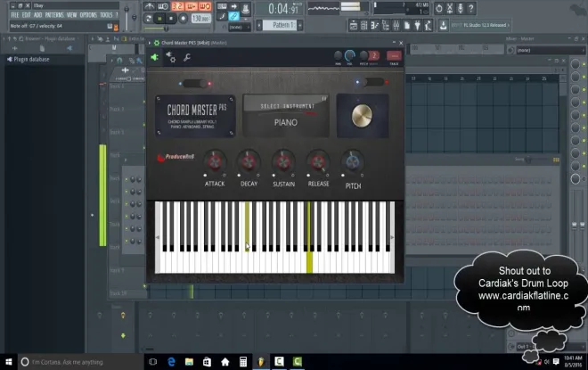Open the PATTERNS menu
Viewport: 588px width, 370px height.
click(54, 15)
